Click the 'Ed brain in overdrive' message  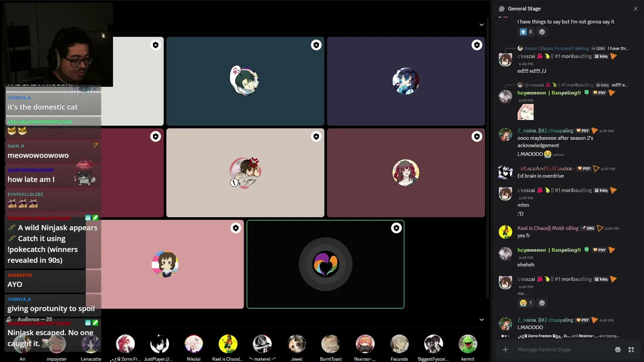[540, 176]
